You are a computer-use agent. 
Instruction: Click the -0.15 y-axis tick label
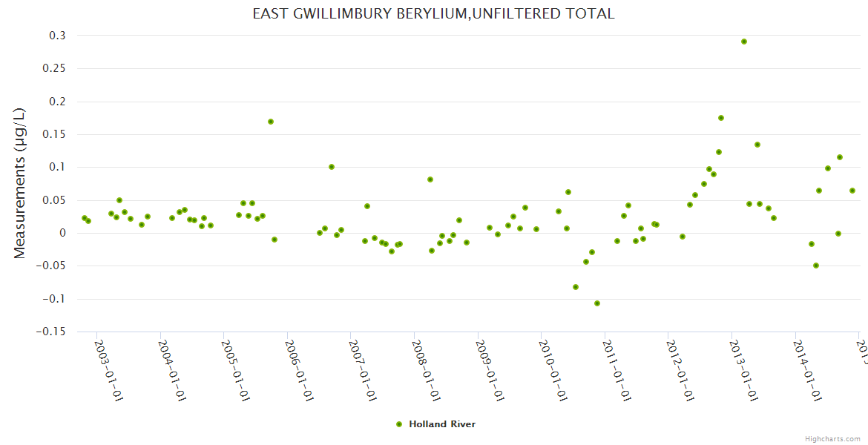(50, 332)
